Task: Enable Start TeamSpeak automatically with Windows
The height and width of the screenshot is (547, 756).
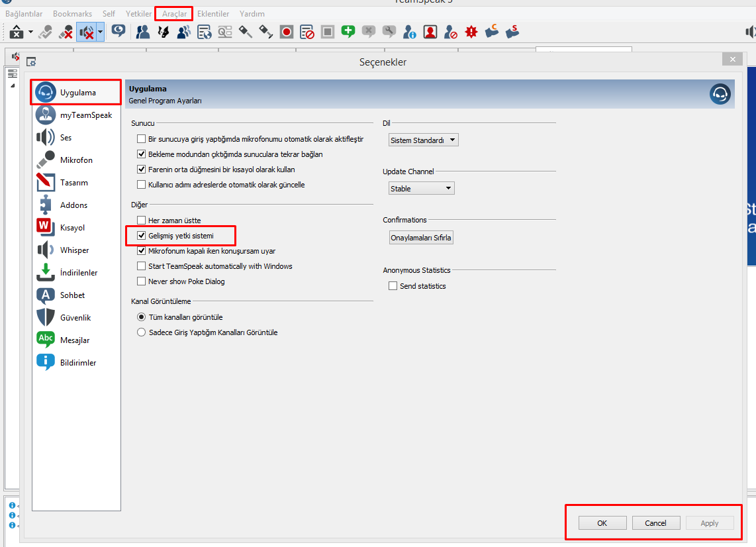Action: pyautogui.click(x=141, y=266)
